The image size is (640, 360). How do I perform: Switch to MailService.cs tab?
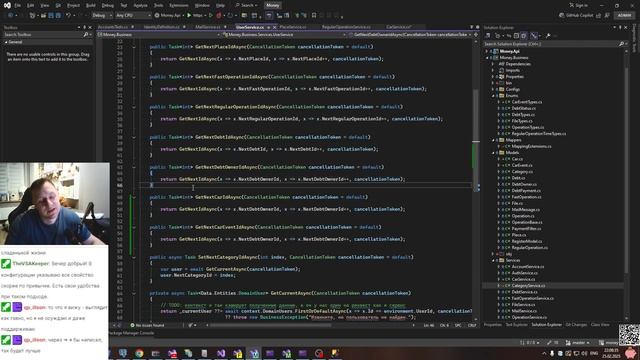click(208, 27)
